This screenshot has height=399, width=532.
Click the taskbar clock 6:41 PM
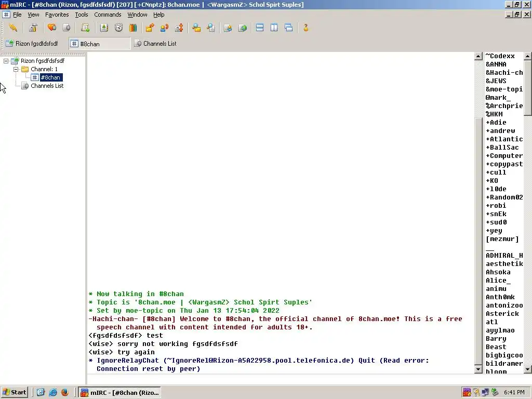[x=514, y=392]
